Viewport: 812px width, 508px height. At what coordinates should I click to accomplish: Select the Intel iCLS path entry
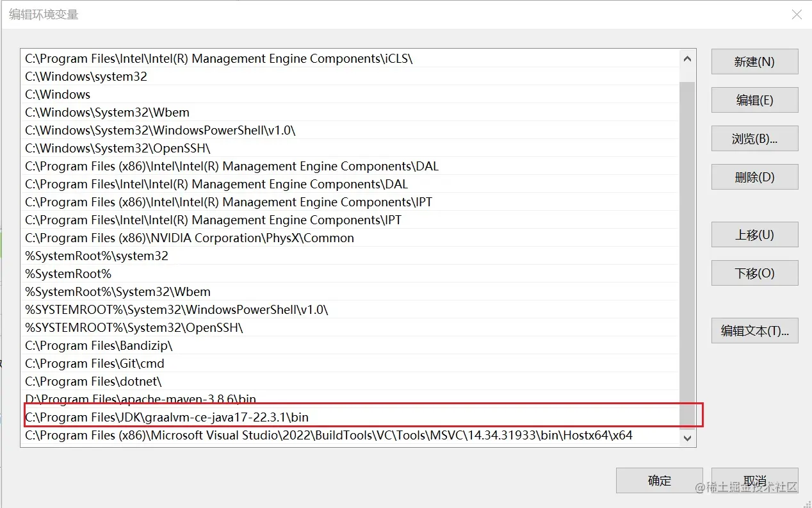point(351,58)
